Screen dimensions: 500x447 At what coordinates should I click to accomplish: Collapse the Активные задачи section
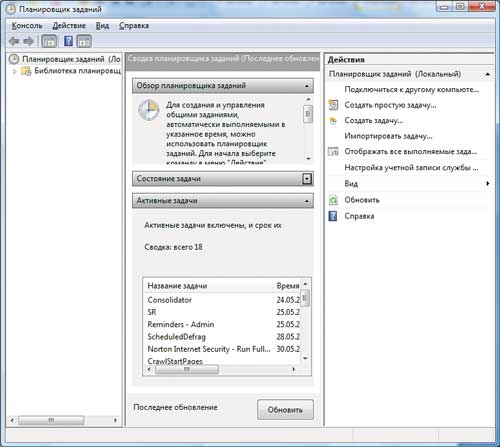point(307,201)
